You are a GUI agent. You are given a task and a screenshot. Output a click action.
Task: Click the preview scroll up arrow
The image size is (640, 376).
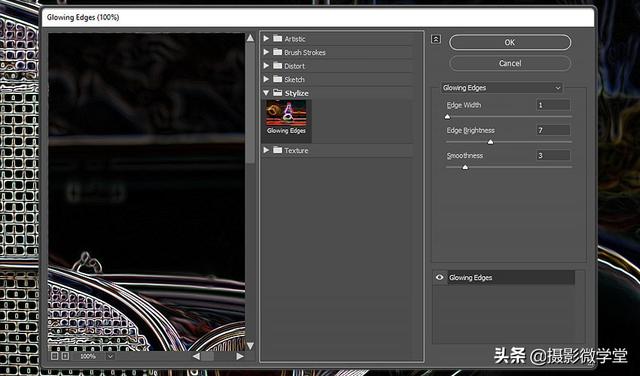250,38
